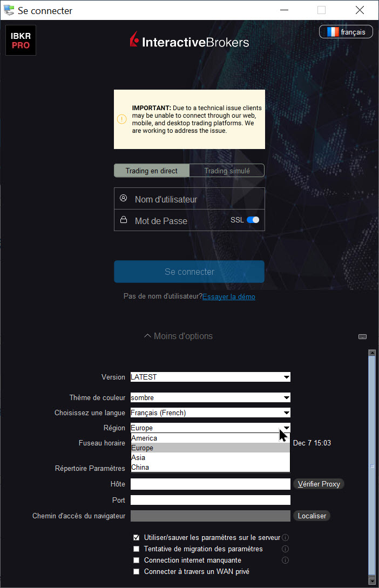Select China in the region list

[211, 467]
